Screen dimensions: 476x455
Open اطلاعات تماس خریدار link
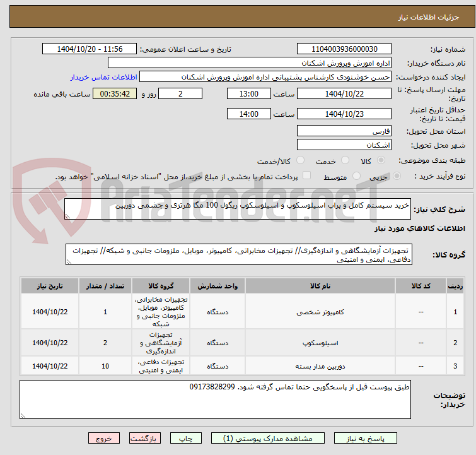tap(104, 77)
